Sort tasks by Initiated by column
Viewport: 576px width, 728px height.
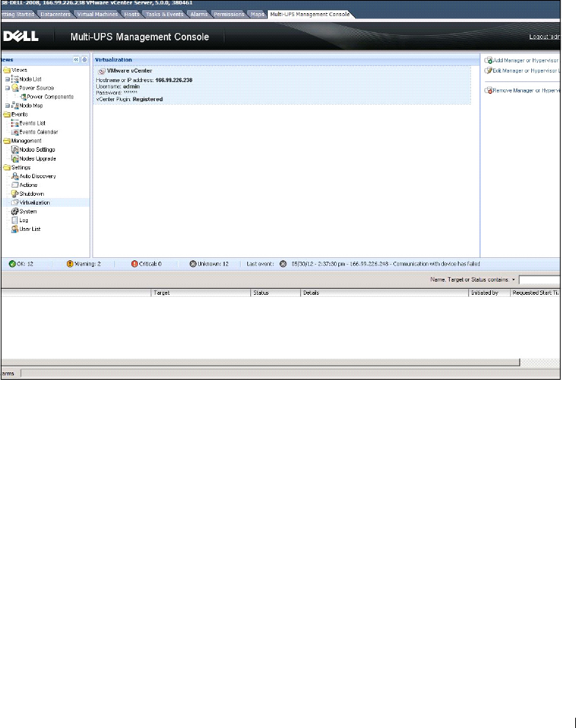tap(489, 293)
